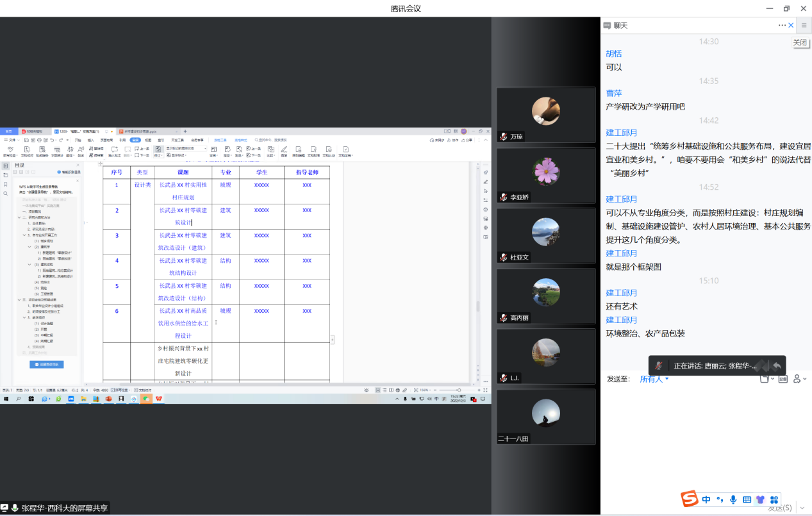Click the WPS icon in the shared taskbar
Screen dimensions: 812x516
click(158, 399)
